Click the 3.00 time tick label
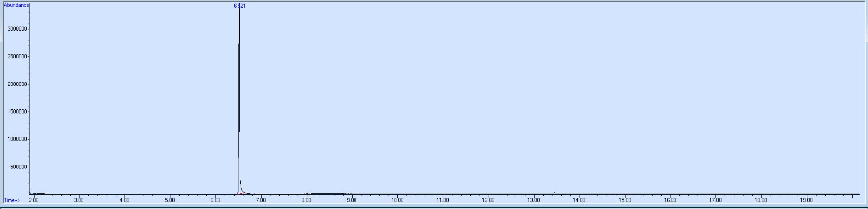This screenshot has height=209, width=868. [x=79, y=200]
